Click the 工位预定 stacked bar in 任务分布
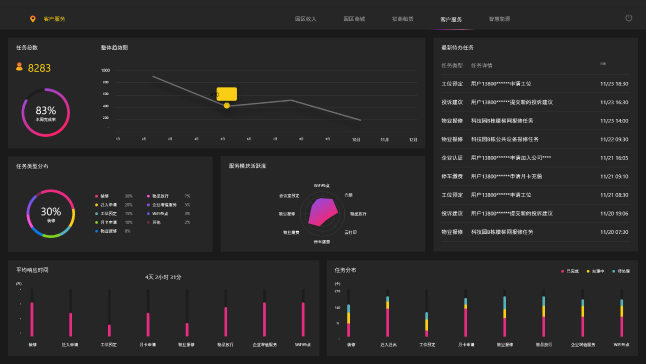Screen dimensions: 646x364 (x=426, y=324)
